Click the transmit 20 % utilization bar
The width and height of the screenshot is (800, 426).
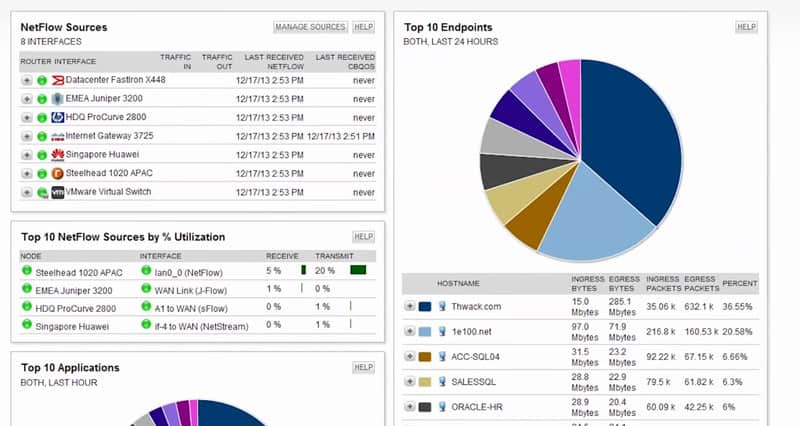tap(358, 270)
